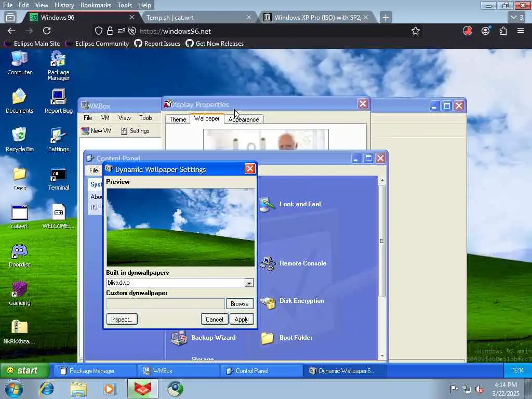Open the Settings desktop icon
Image resolution: width=532 pixels, height=399 pixels.
58,139
